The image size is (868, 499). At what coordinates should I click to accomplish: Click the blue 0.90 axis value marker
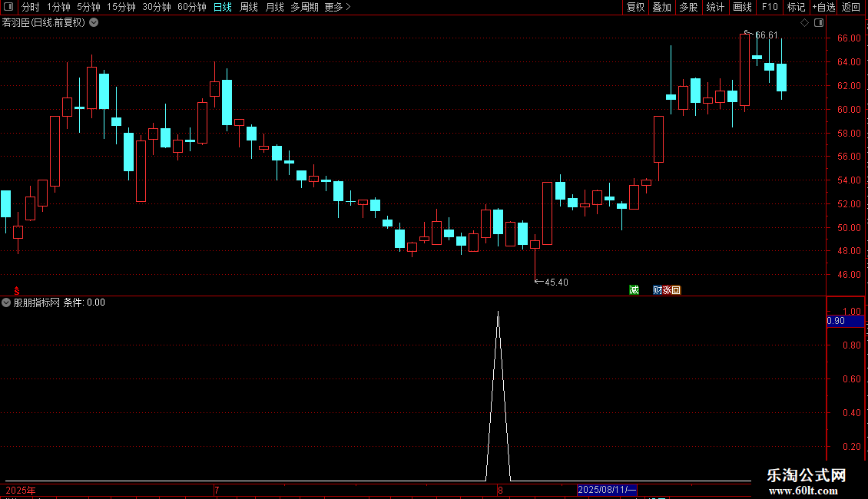tap(845, 321)
